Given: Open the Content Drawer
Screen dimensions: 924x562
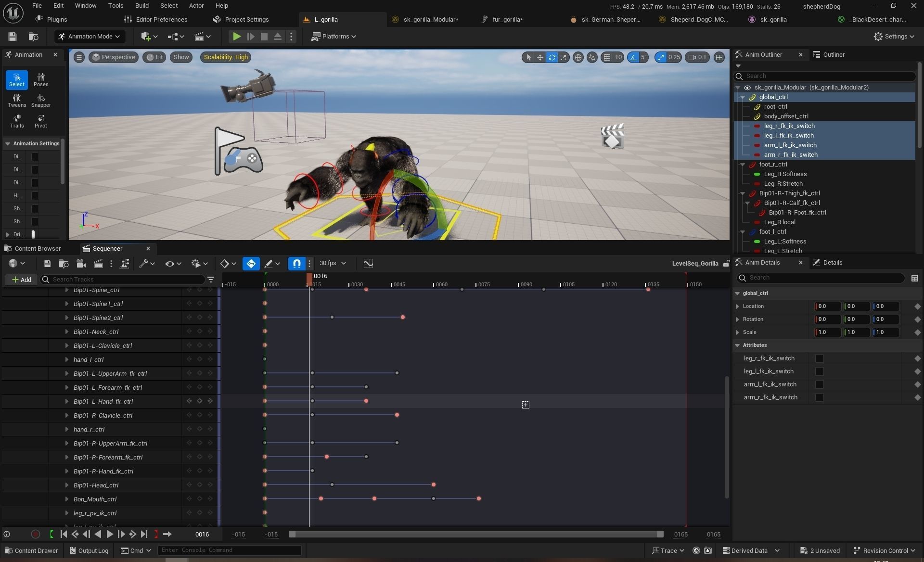Looking at the screenshot, I should coord(31,551).
